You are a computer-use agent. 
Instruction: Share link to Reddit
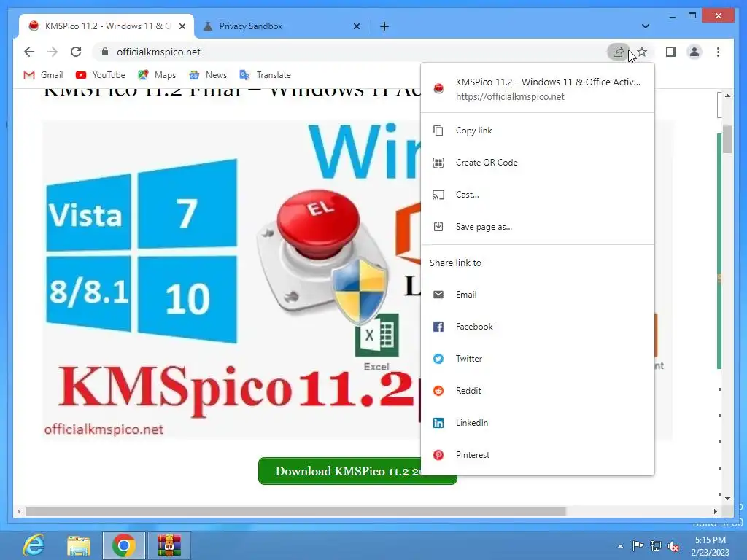click(538, 391)
